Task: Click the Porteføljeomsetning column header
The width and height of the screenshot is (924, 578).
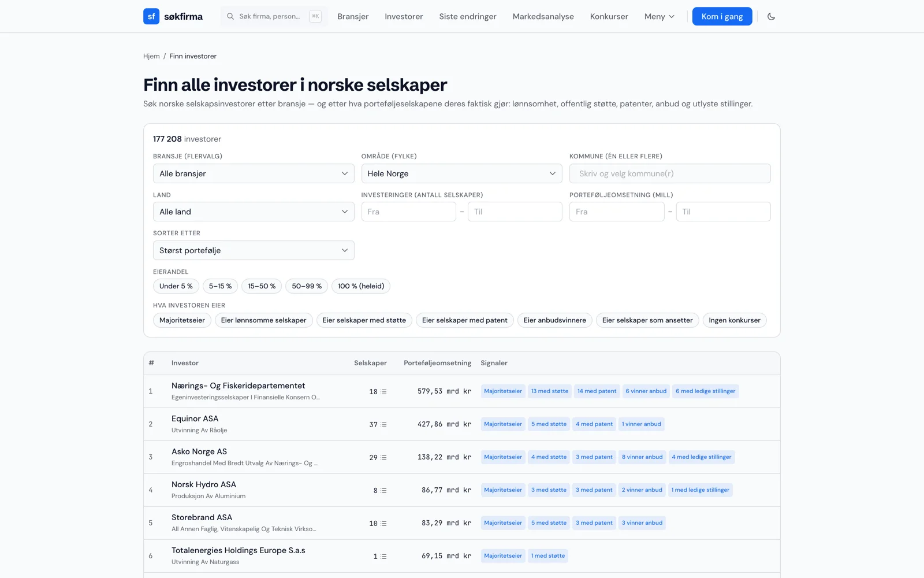Action: tap(437, 363)
